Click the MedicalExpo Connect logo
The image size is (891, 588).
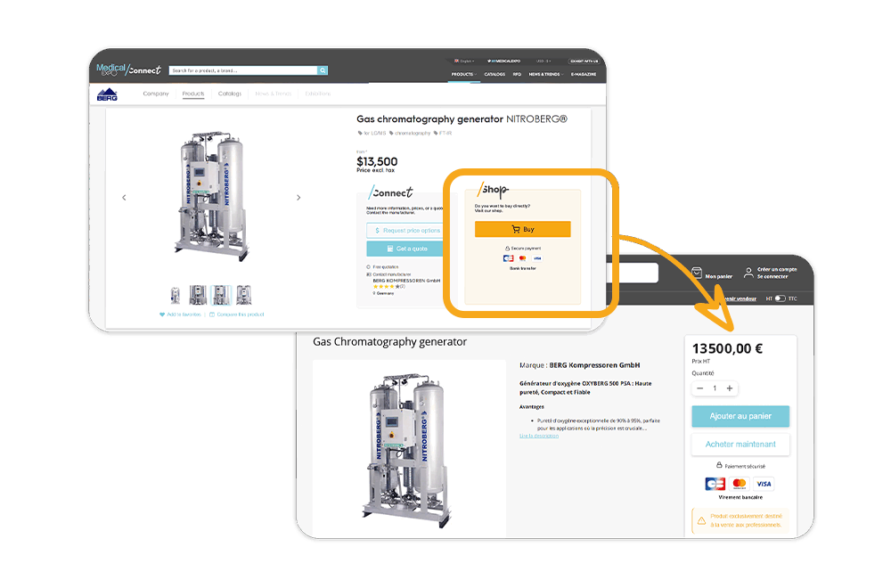tap(128, 69)
